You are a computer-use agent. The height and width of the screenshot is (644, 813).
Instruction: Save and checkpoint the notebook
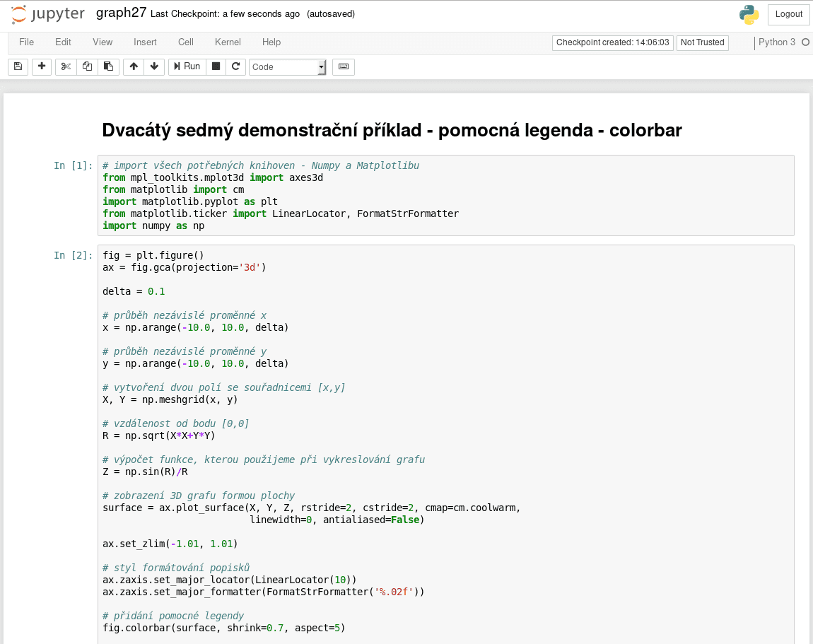18,66
